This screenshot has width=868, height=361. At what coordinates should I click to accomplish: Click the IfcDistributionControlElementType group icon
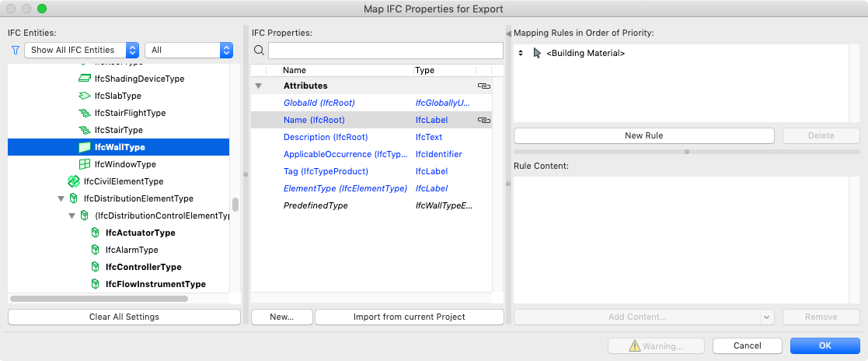[x=84, y=216]
